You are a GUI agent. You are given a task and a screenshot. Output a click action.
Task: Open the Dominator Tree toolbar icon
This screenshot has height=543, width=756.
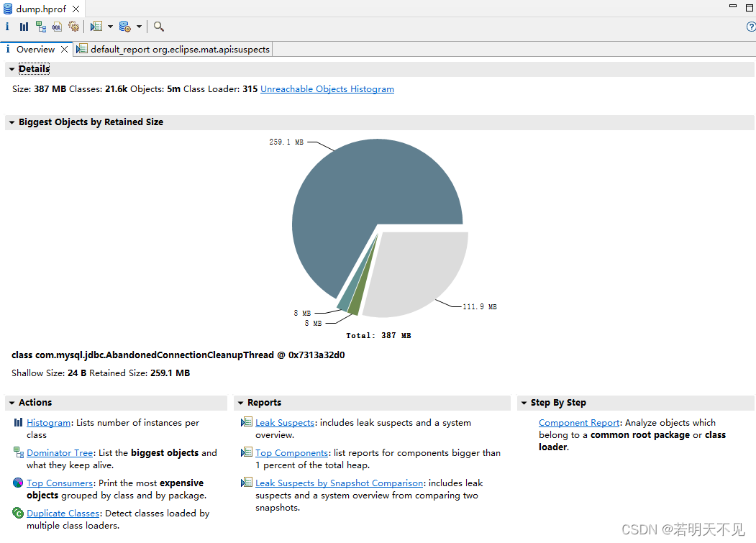pyautogui.click(x=41, y=27)
